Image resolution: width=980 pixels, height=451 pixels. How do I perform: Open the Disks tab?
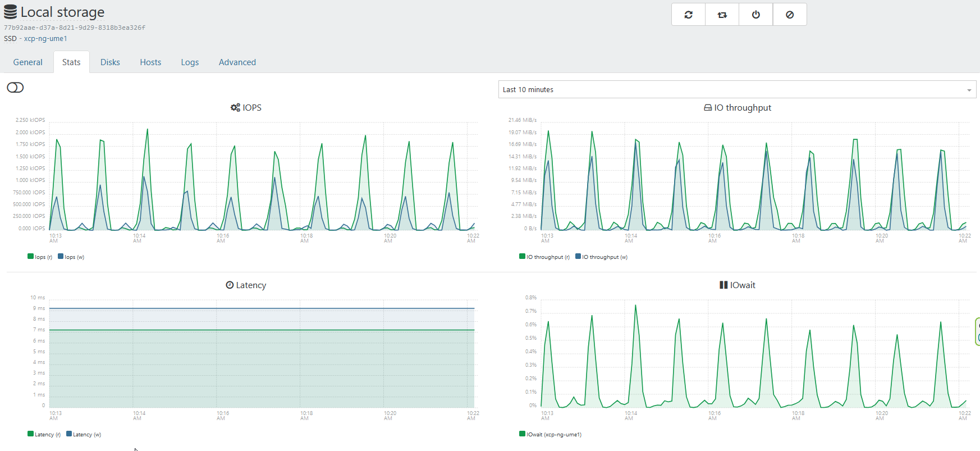(x=110, y=62)
